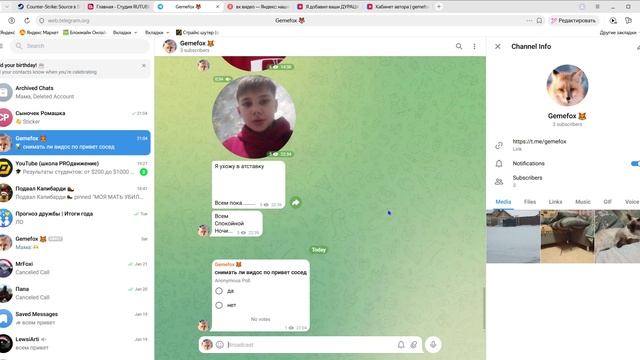This screenshot has width=640, height=360.
Task: Open Archived Chats
Action: (75, 92)
